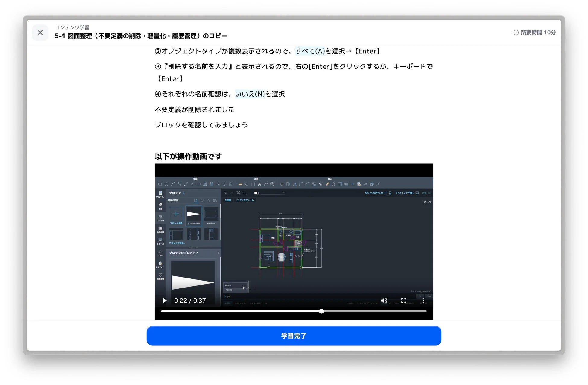Click the rectangle draw tool in video

point(160,184)
